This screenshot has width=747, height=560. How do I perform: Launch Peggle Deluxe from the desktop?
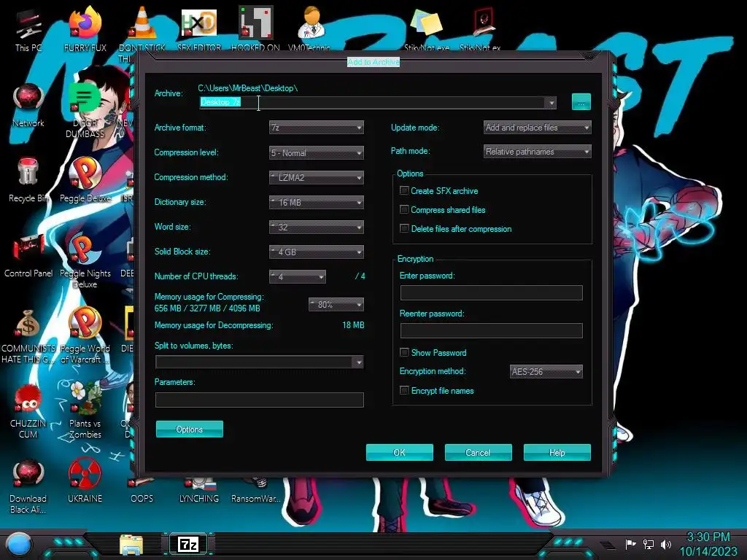pyautogui.click(x=85, y=180)
